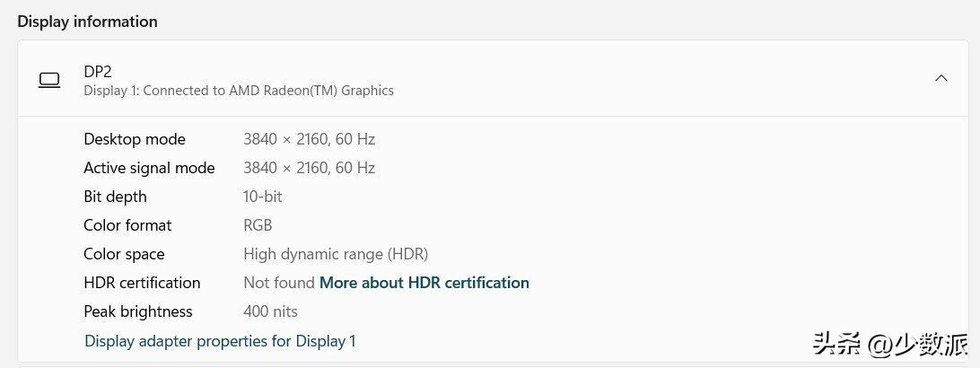Image resolution: width=980 pixels, height=368 pixels.
Task: Click the laptop display icon beside DP2
Action: tap(49, 80)
